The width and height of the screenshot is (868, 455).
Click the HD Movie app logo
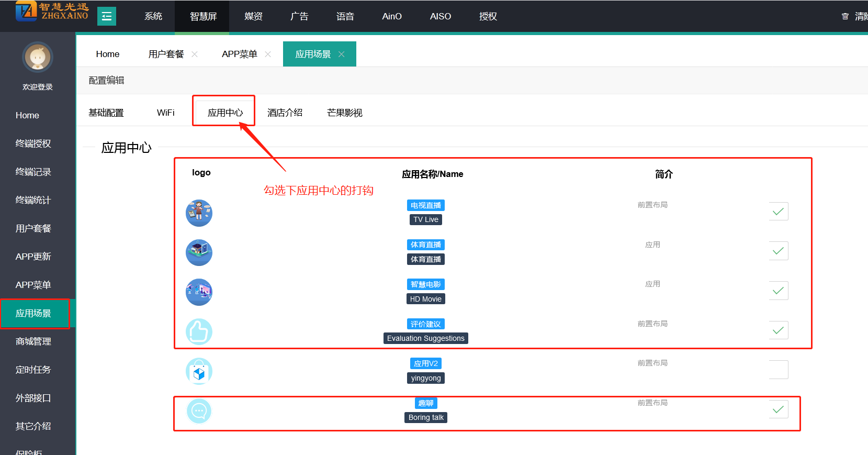(x=199, y=292)
